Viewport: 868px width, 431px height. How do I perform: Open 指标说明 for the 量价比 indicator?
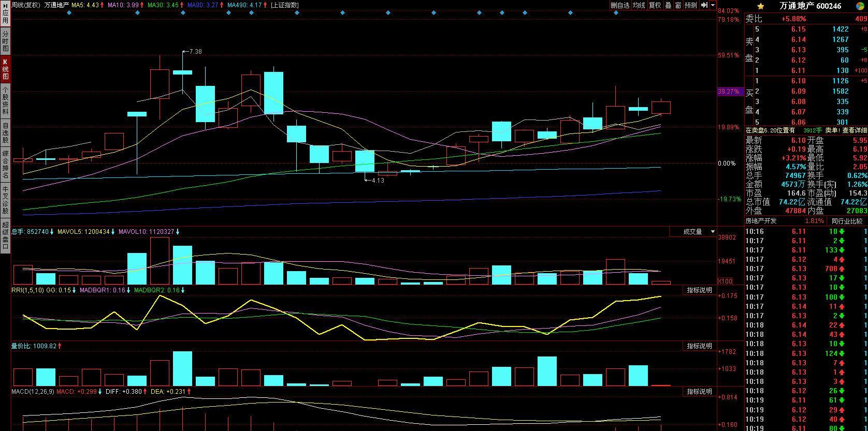click(x=699, y=346)
